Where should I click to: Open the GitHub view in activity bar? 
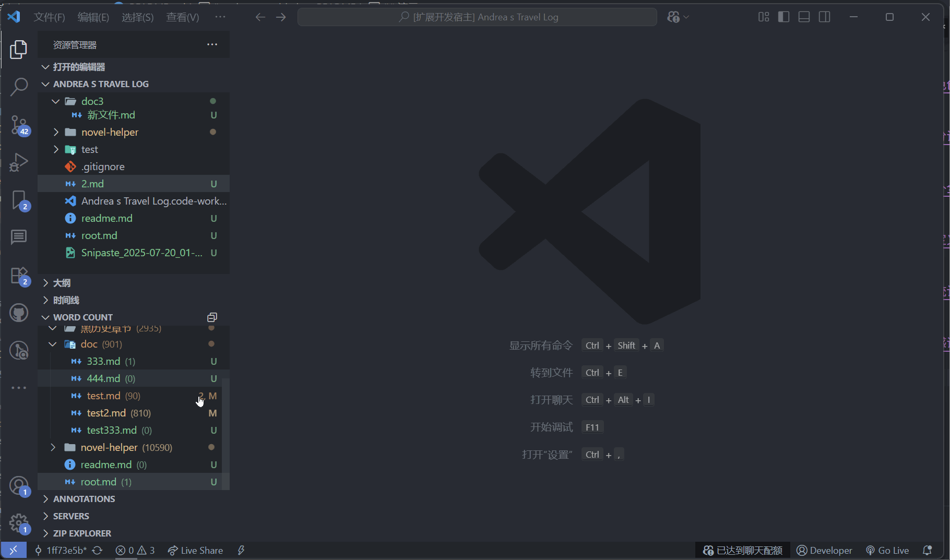point(19,313)
